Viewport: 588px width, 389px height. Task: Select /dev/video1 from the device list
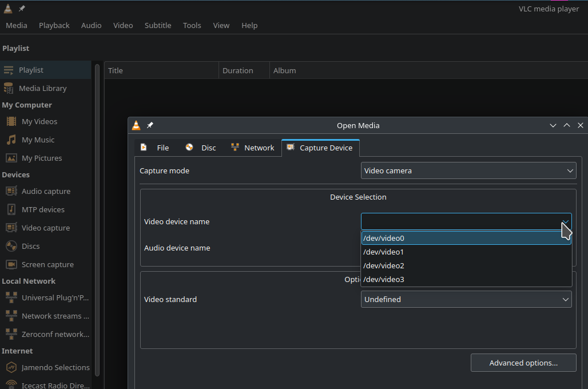click(x=466, y=252)
